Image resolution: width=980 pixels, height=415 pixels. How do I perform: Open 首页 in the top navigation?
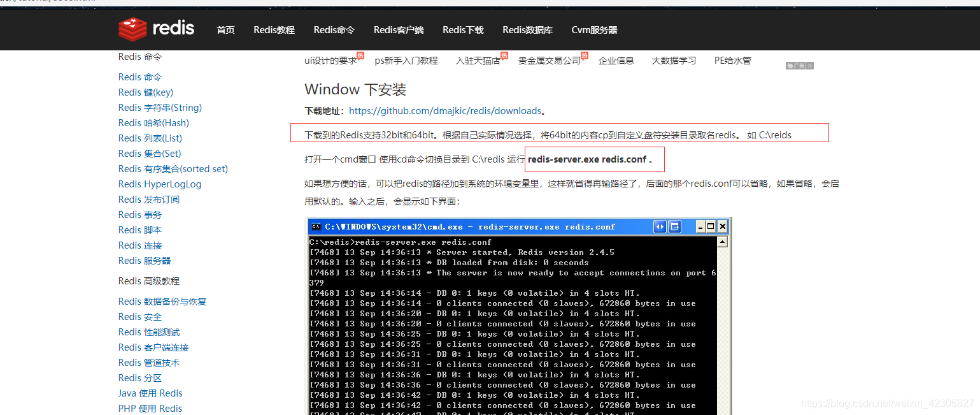[225, 30]
